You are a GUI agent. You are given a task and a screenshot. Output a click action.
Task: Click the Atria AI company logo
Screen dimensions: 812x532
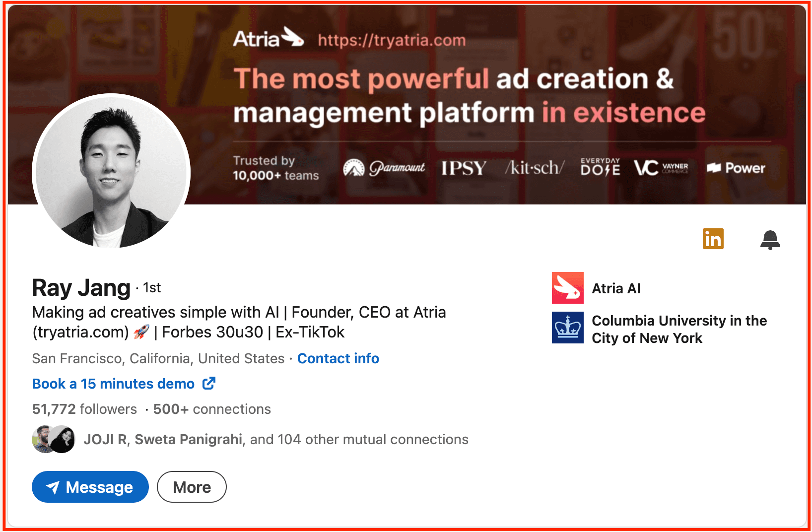(567, 288)
